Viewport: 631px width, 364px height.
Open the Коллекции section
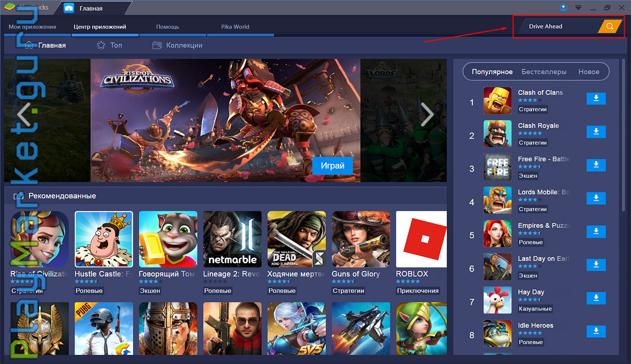point(184,45)
